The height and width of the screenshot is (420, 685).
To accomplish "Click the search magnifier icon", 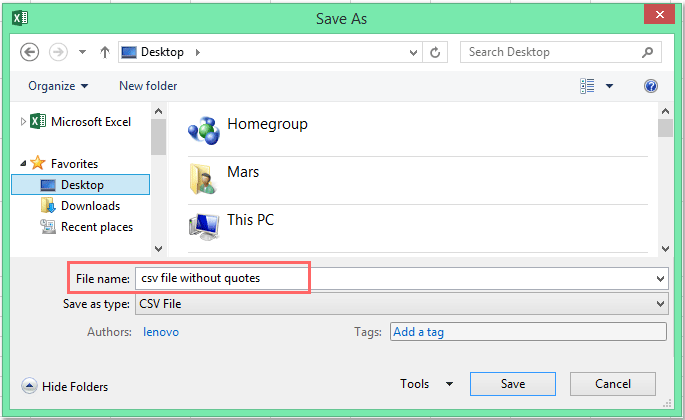I will pos(647,52).
